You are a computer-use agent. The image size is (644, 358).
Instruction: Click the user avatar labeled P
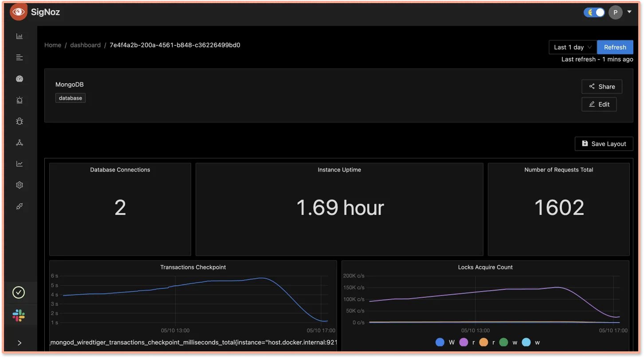pos(615,12)
